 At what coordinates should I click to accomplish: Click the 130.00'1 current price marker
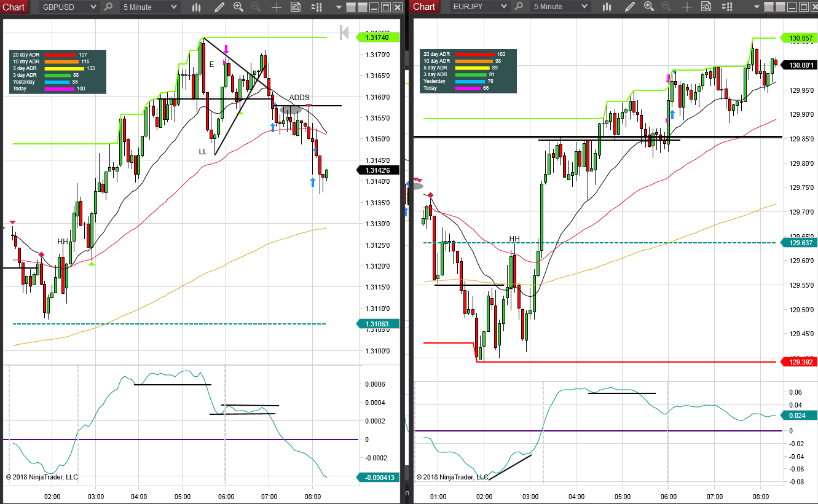[x=798, y=65]
